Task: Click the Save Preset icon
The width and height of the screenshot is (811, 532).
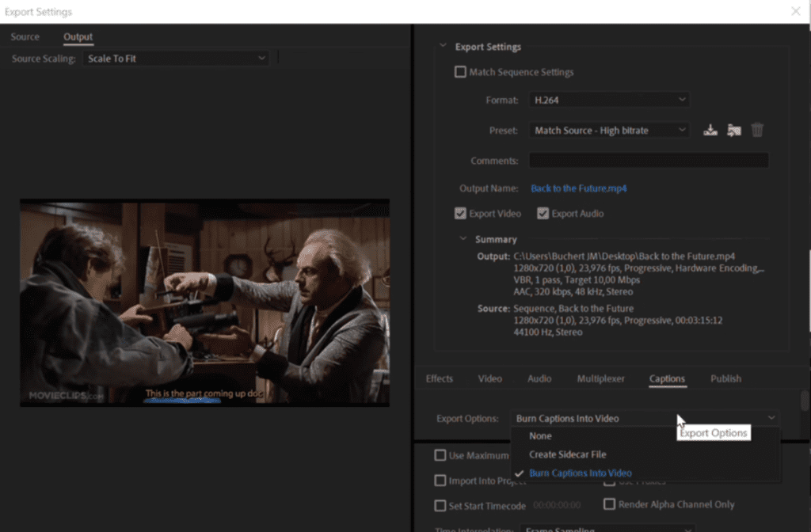Action: point(710,131)
